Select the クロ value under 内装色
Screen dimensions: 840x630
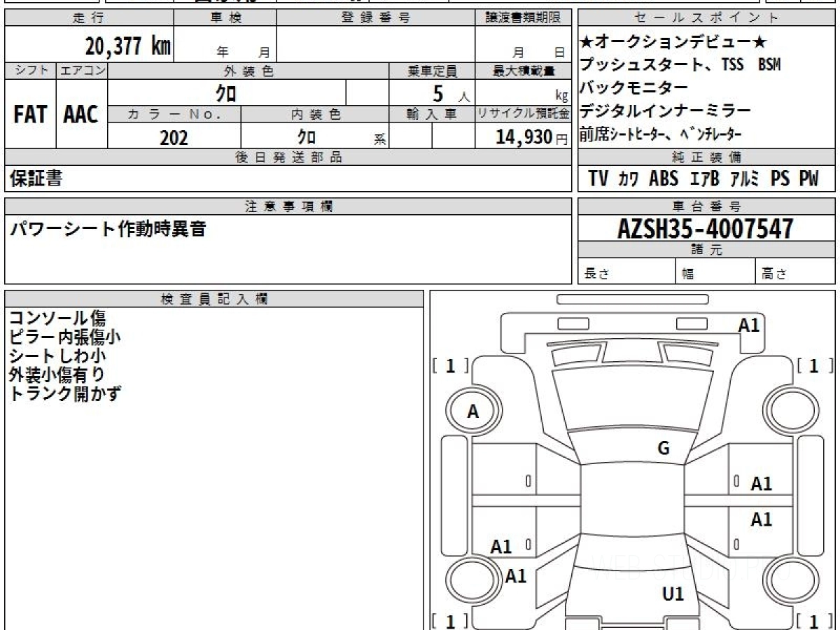pos(307,136)
